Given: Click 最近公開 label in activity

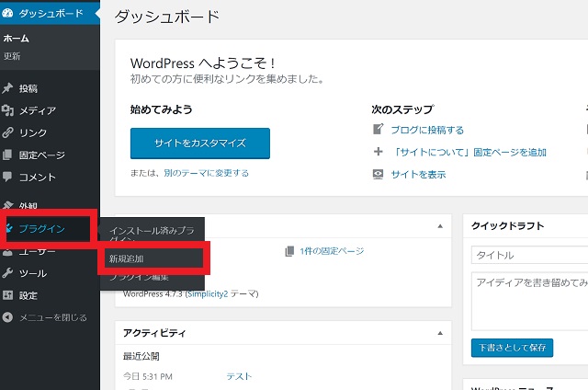Looking at the screenshot, I should tap(141, 356).
